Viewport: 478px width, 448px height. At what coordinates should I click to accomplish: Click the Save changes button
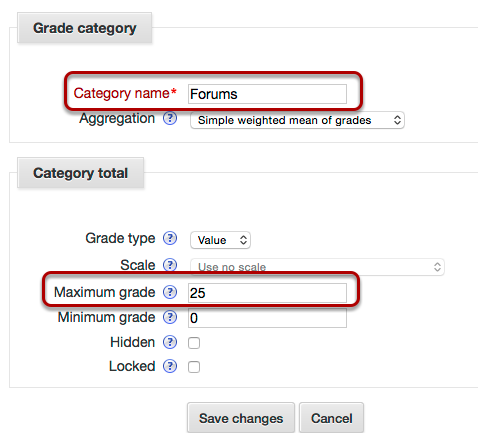[x=241, y=418]
